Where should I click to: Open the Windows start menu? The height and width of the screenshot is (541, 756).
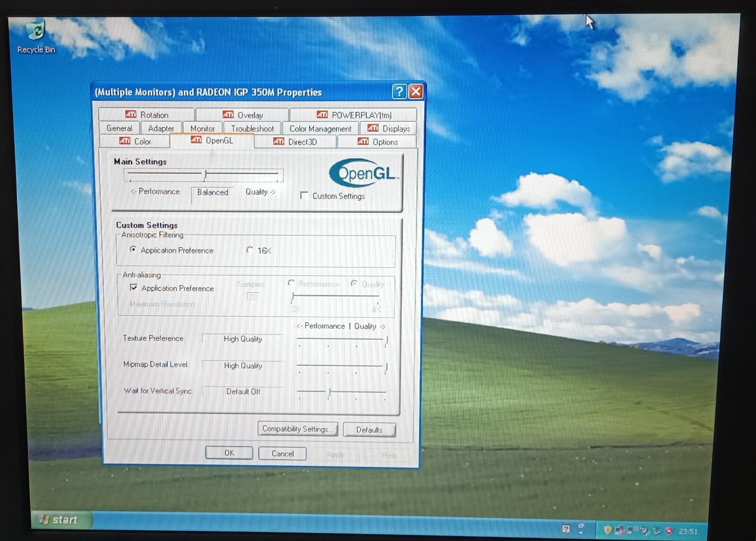62,520
